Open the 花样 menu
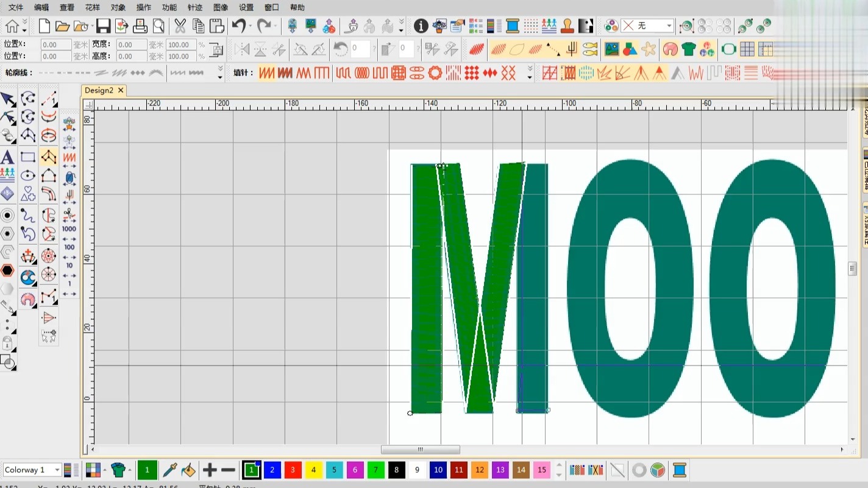The image size is (868, 488). [93, 7]
